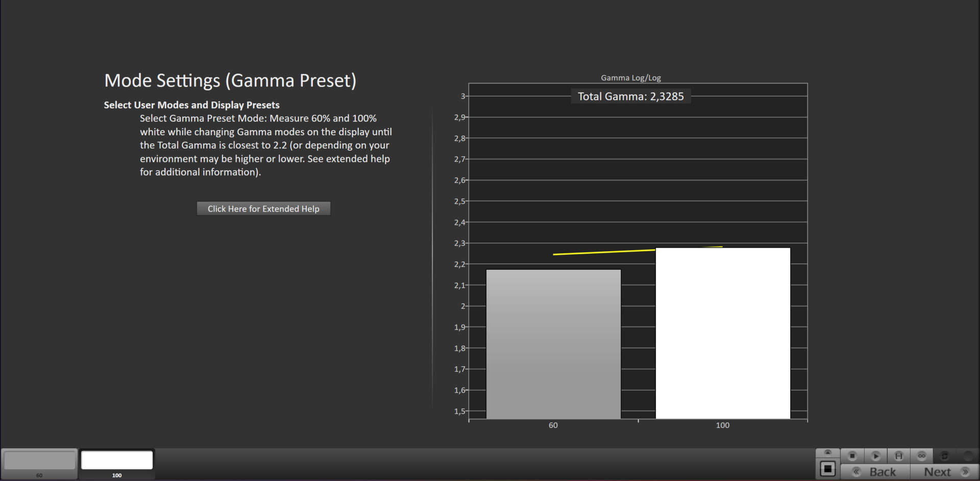Click the stop measurement icon
Screen dimensions: 980x481
coord(852,456)
